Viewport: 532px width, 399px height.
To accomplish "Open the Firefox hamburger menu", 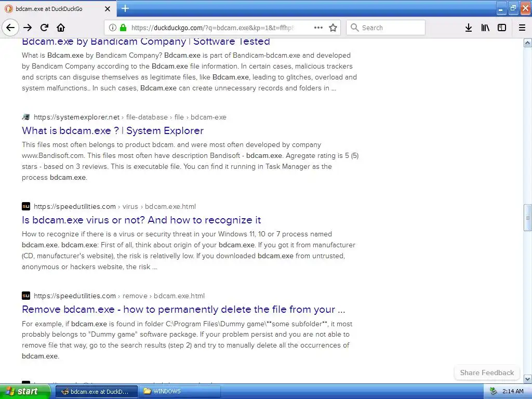I will (x=522, y=28).
